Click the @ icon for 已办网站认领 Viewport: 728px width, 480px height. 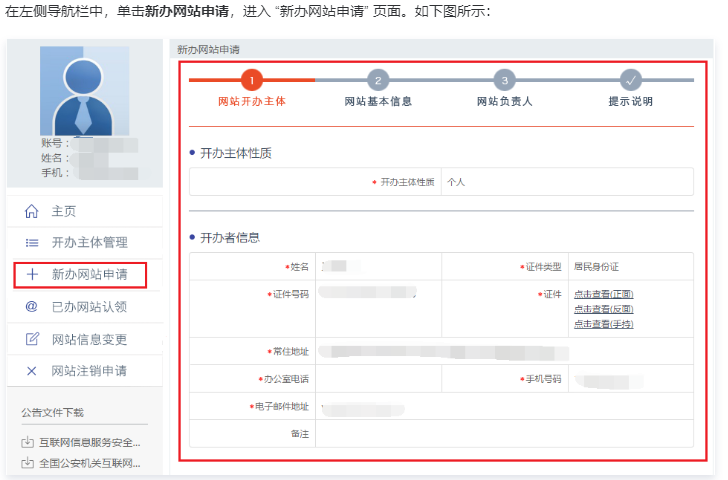(x=31, y=307)
